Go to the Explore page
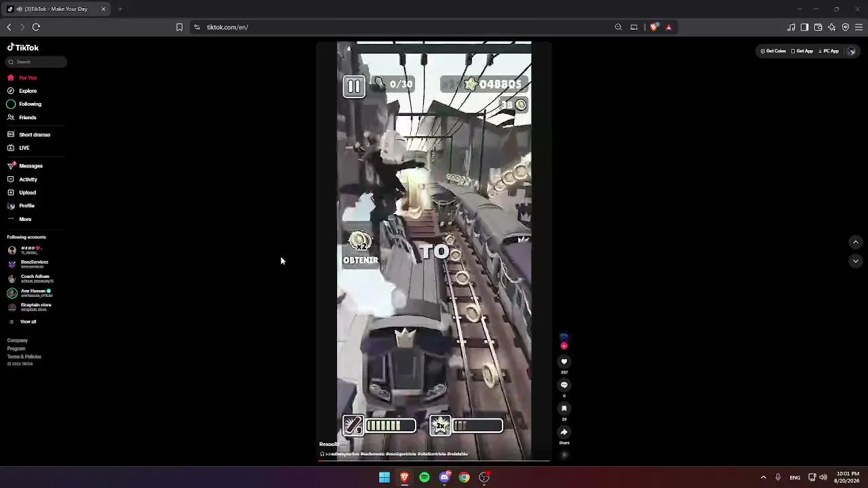Viewport: 868px width, 488px height. tap(22, 91)
